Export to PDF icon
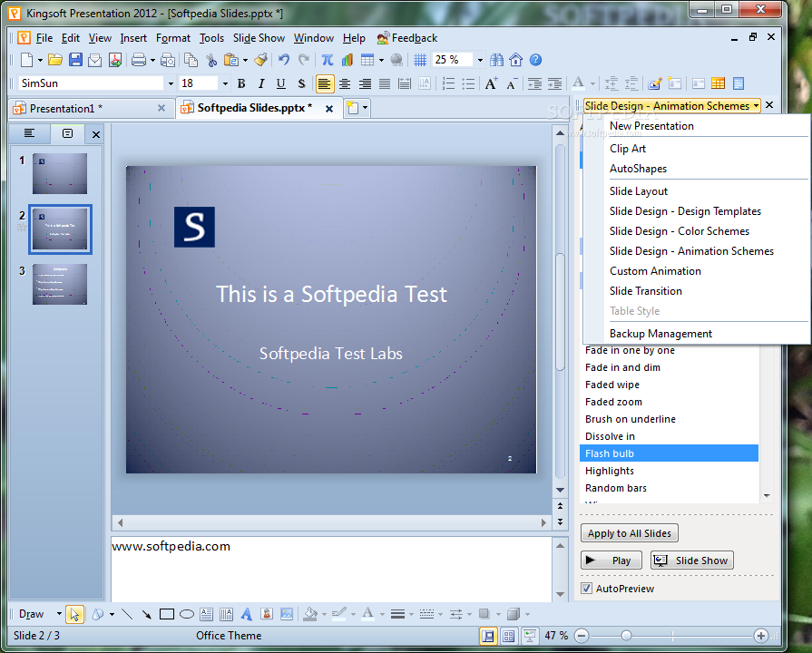 tap(115, 60)
